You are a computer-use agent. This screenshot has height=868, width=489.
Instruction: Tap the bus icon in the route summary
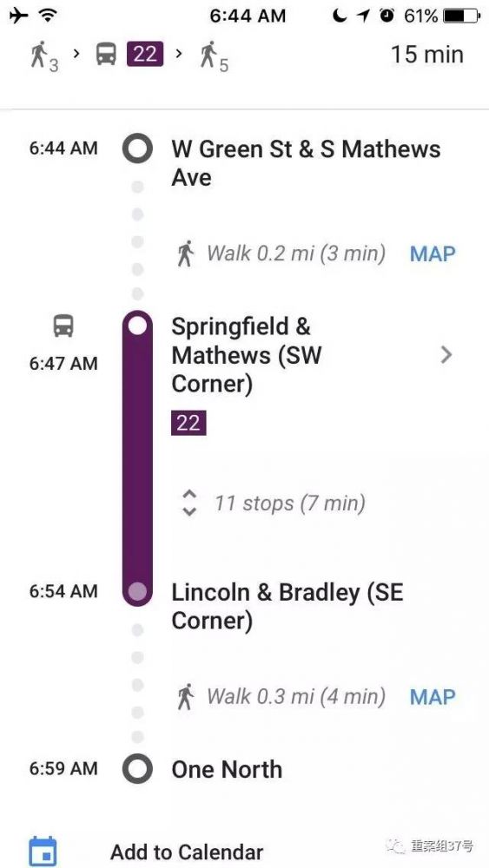coord(106,54)
